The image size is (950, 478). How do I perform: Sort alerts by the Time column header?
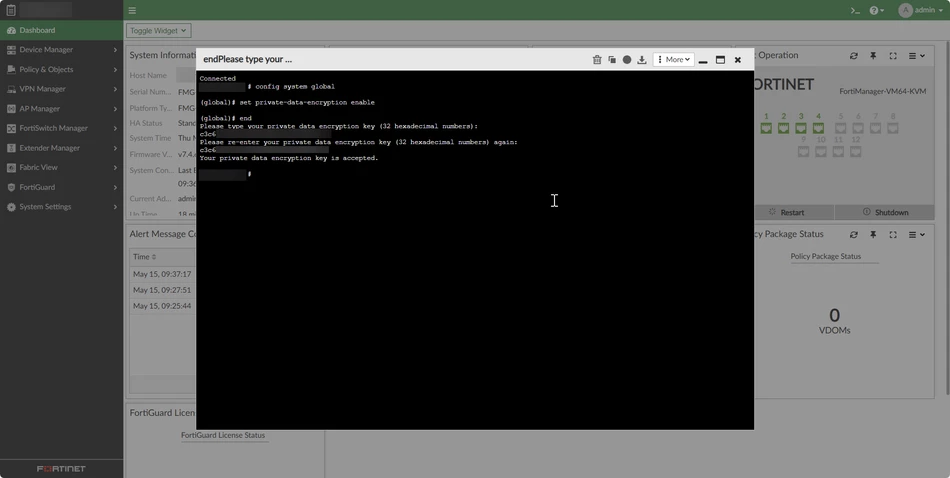pos(145,257)
